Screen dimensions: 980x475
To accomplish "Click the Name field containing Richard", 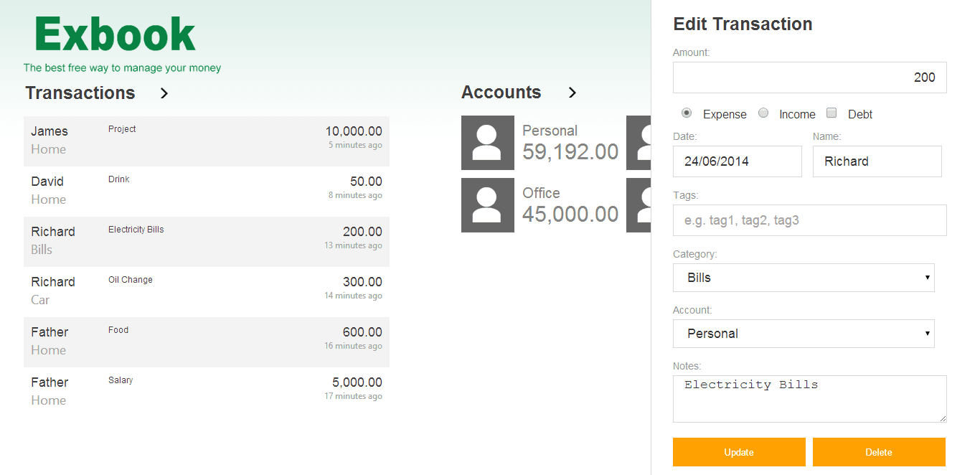I will [877, 161].
